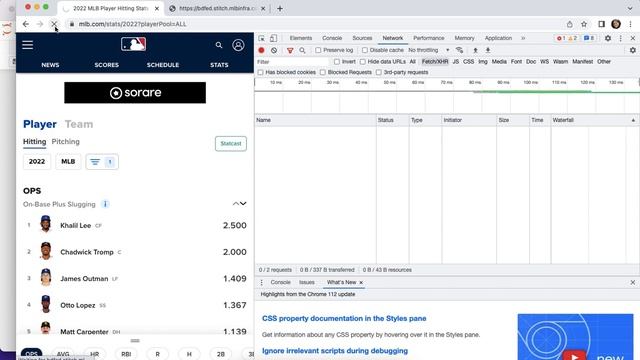The image size is (640, 360).
Task: Open the Sorare ad banner
Action: click(135, 93)
